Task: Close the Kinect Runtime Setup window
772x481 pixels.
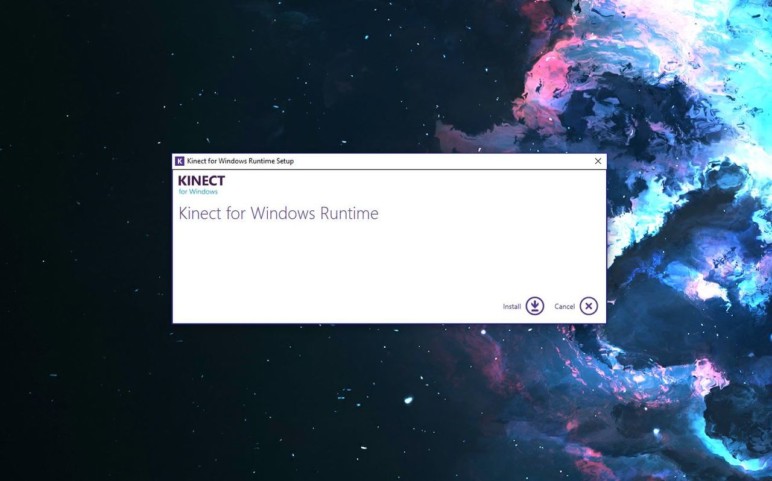Action: pos(598,161)
